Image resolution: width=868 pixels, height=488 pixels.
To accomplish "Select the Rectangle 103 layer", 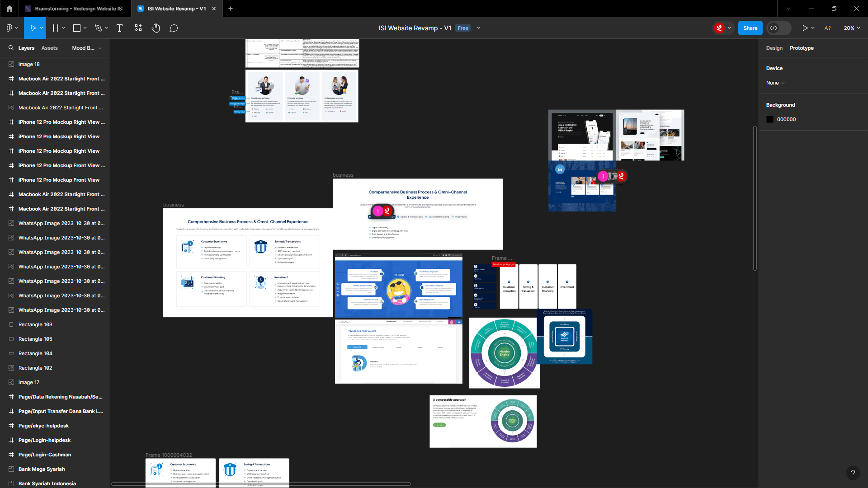I will coord(35,324).
